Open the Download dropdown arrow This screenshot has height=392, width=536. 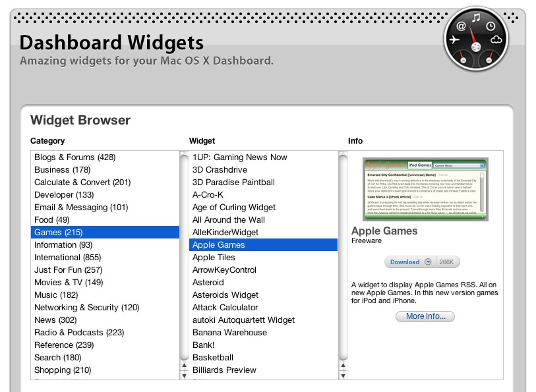coord(428,262)
